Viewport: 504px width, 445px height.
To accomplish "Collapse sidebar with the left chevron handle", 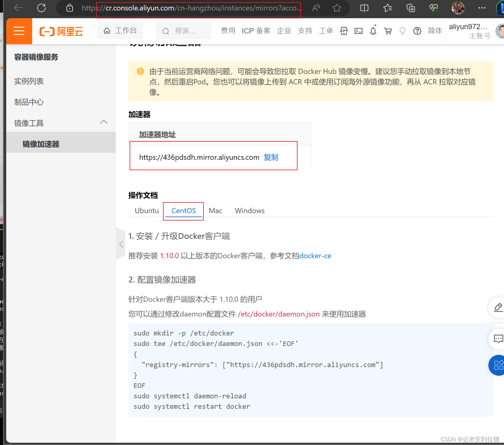I will click(121, 244).
